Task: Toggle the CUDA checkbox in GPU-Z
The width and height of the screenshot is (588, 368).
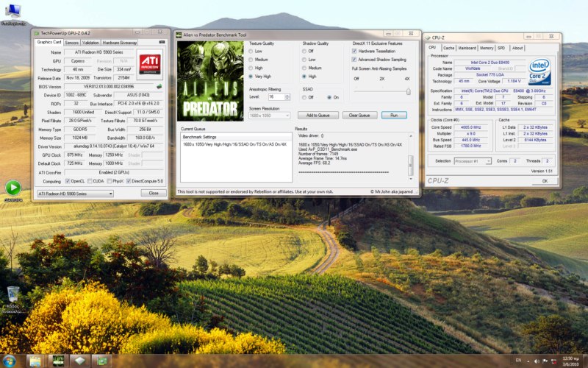Action: pyautogui.click(x=90, y=181)
